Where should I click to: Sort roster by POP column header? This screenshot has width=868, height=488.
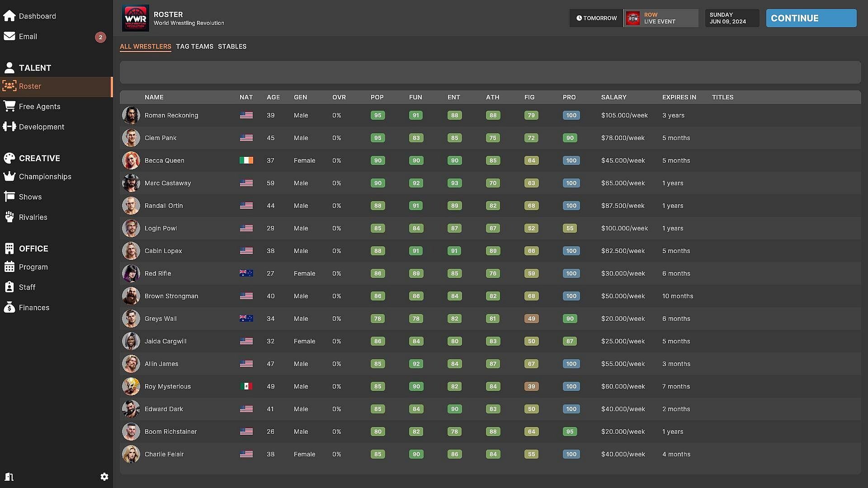[x=377, y=97]
